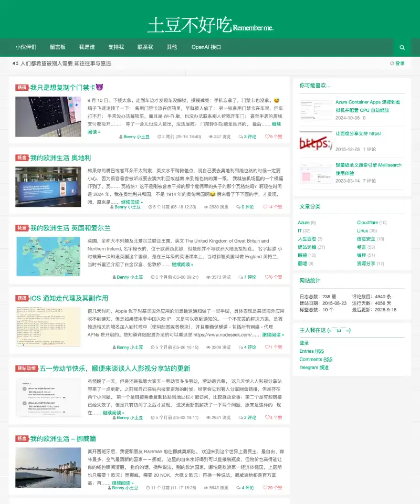420x504 pixels.
Task: Click the 登录 link with power icon
Action: pyautogui.click(x=397, y=64)
